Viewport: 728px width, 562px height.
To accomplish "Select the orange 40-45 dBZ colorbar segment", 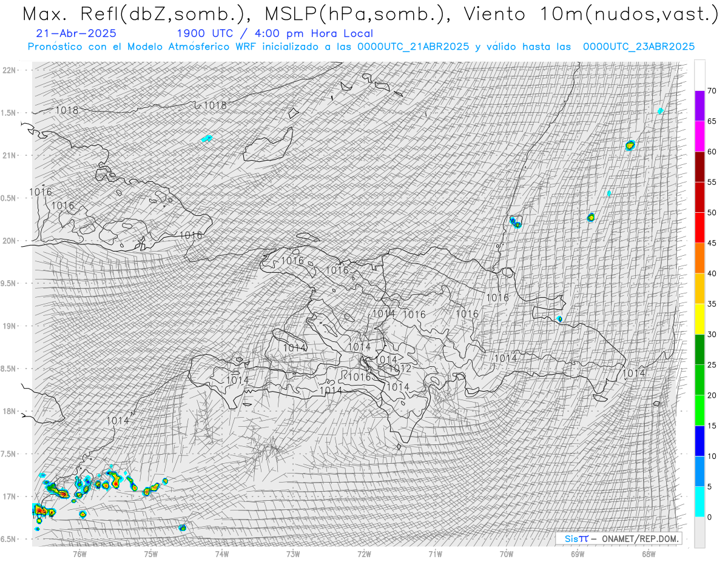I will [699, 258].
